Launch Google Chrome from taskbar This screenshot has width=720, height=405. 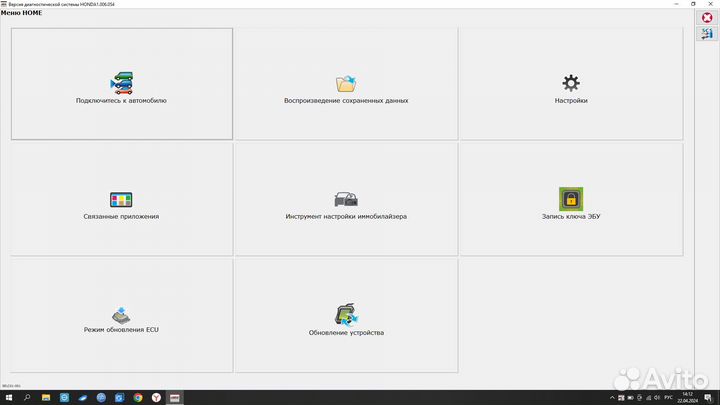[x=136, y=397]
